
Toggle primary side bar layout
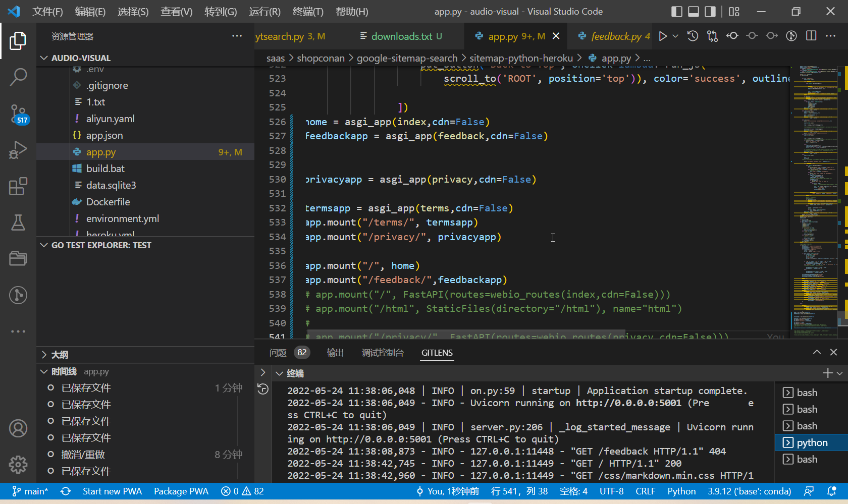tap(677, 12)
